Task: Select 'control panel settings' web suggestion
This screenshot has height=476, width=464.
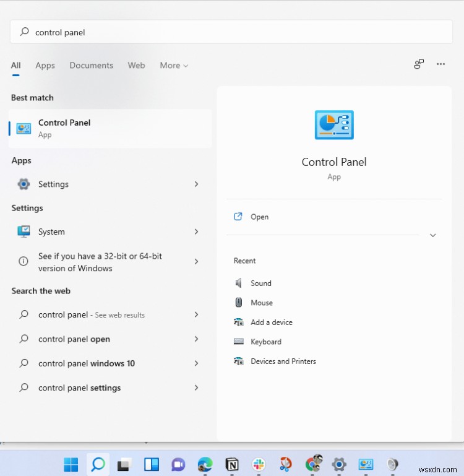Action: point(110,387)
